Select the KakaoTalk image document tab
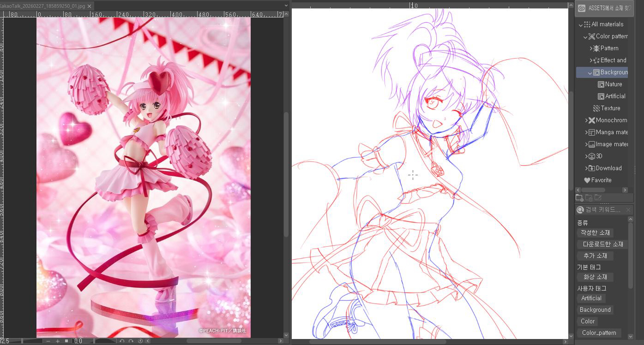The height and width of the screenshot is (345, 644). click(43, 6)
